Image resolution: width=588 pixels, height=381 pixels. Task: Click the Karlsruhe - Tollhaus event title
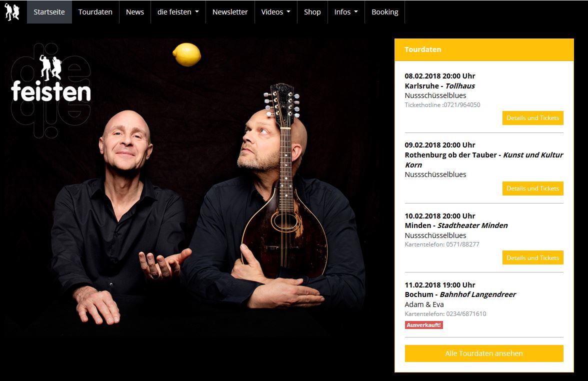(440, 86)
